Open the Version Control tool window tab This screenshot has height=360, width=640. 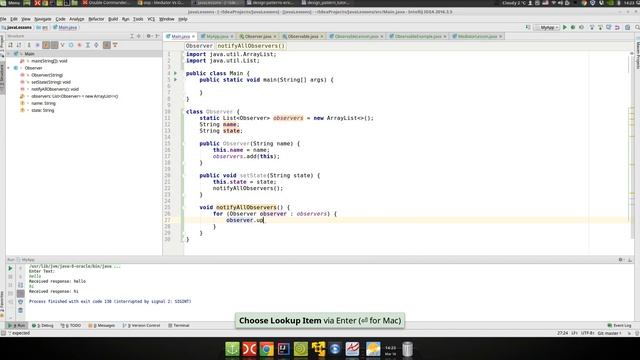[142, 326]
